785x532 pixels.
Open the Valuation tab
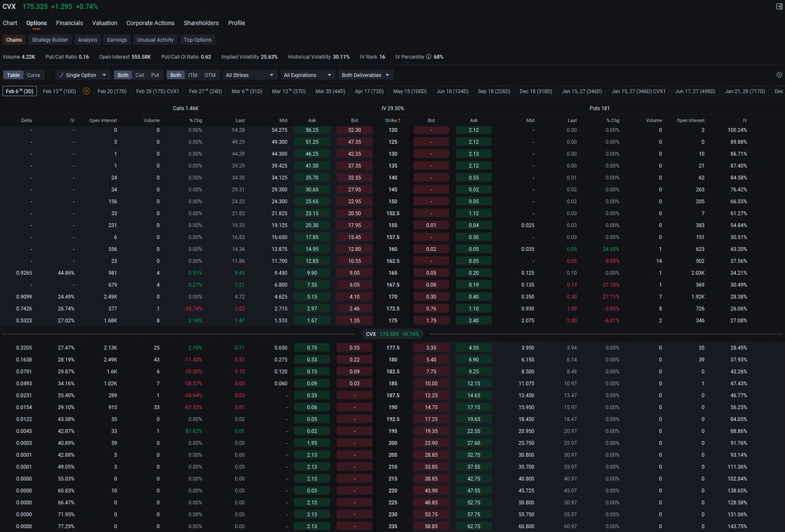105,23
